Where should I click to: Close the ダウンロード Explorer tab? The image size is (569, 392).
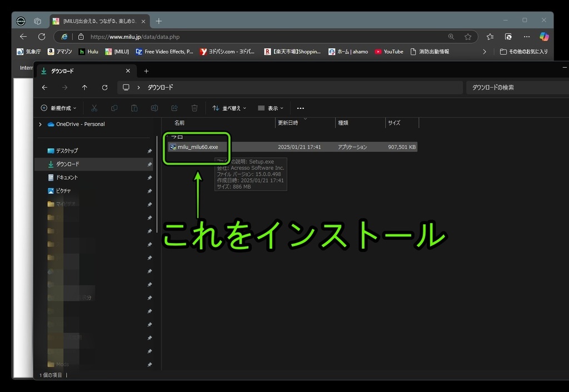(128, 71)
